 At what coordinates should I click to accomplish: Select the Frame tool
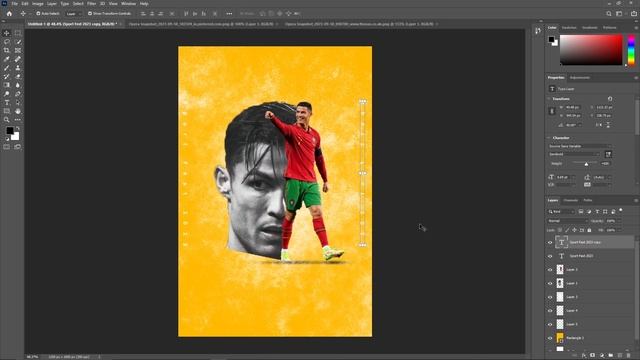pyautogui.click(x=18, y=50)
